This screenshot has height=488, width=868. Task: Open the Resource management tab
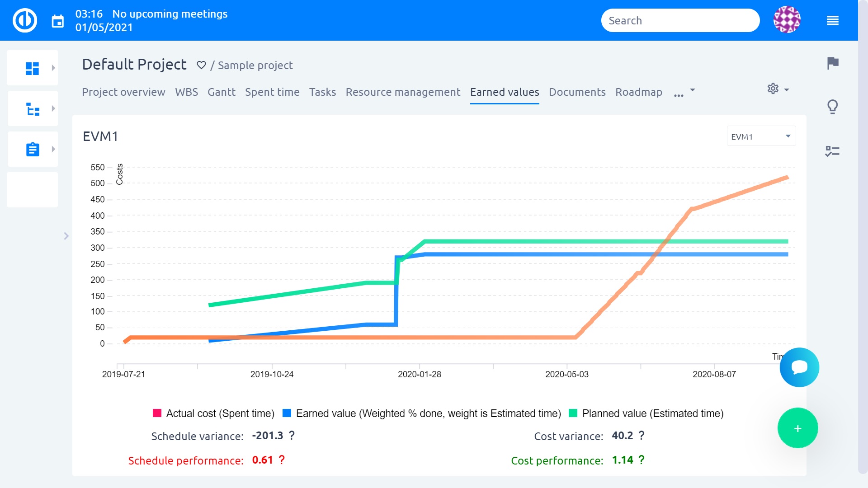tap(402, 92)
